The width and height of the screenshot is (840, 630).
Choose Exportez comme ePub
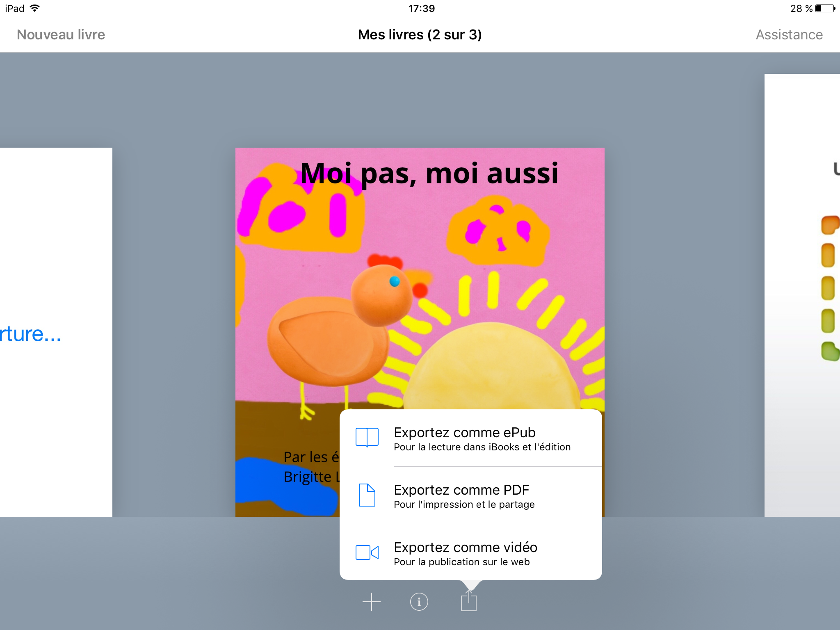471,438
